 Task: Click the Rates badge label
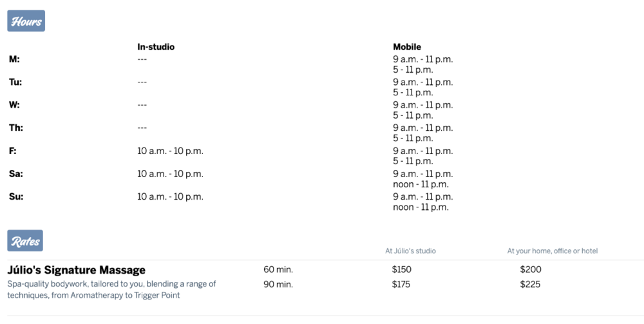(25, 241)
